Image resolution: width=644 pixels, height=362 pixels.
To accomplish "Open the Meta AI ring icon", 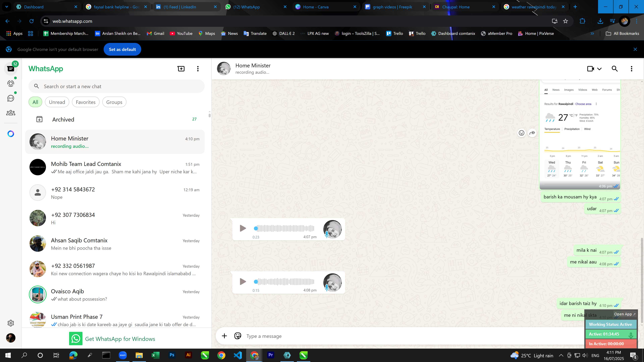I will pos(11,134).
